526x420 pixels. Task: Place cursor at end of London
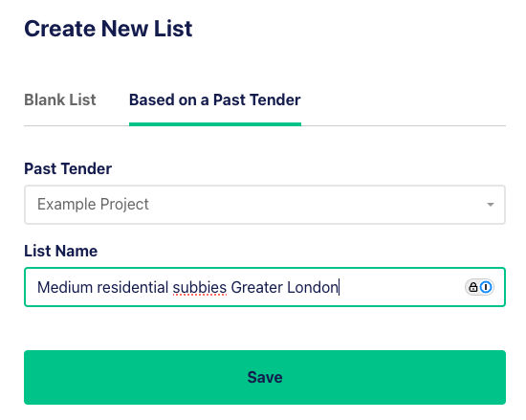pos(339,287)
